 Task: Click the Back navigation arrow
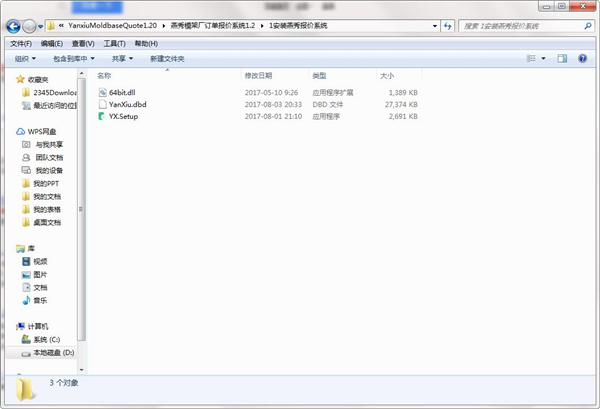click(x=14, y=25)
